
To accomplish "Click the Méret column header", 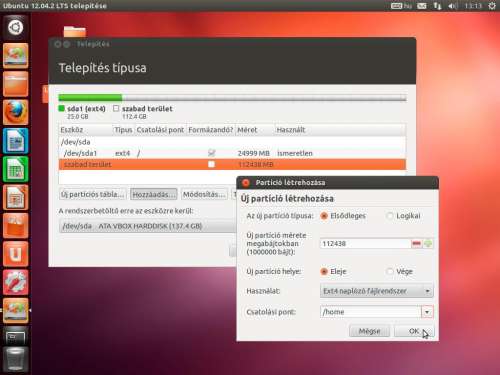I will (255, 130).
